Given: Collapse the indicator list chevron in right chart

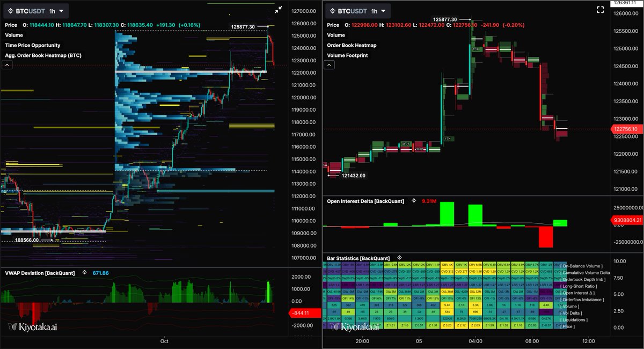Looking at the screenshot, I should [330, 65].
